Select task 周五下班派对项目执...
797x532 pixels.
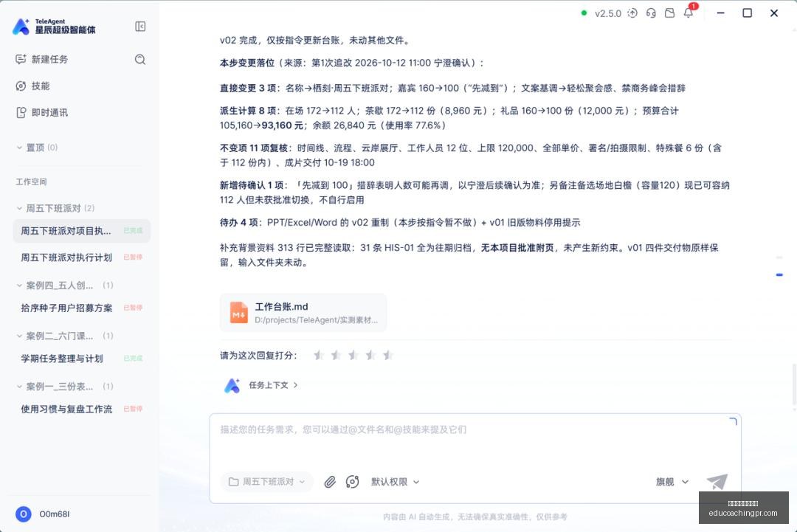click(82, 231)
